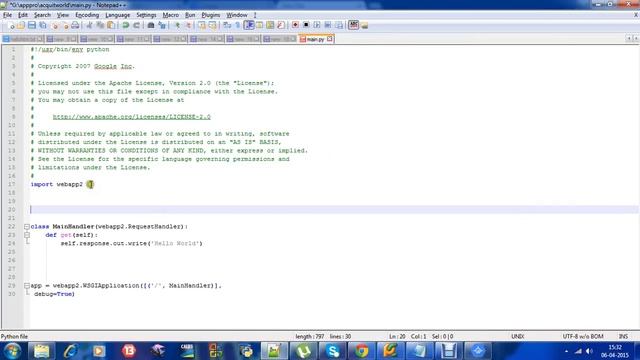Image resolution: width=640 pixels, height=360 pixels.
Task: Collapse the class MainHandler fold marker
Action: 27,227
